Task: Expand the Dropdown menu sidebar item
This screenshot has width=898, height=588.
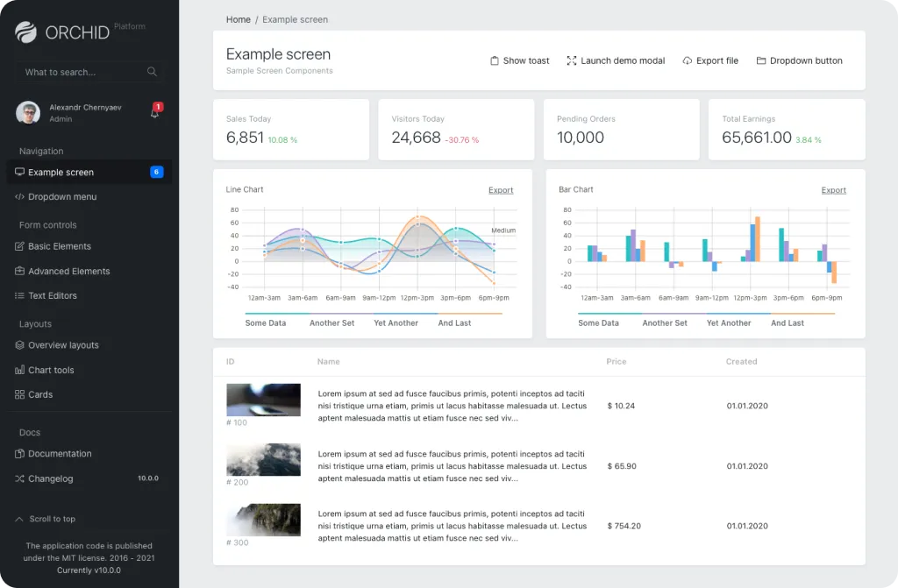Action: tap(62, 196)
